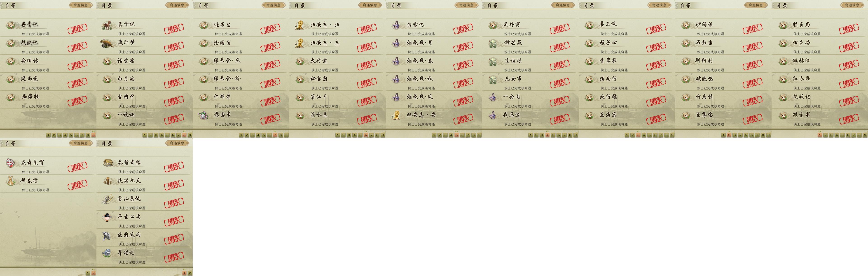
Task: Open the 奇遇信息 tab above 茶馆奇缘 list
Action: click(x=177, y=143)
